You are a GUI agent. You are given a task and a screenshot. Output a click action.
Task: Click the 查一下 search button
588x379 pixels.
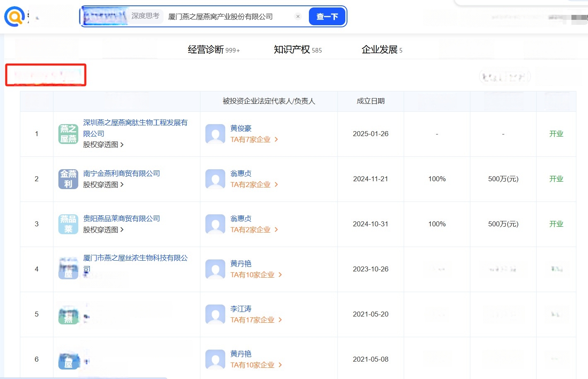327,17
